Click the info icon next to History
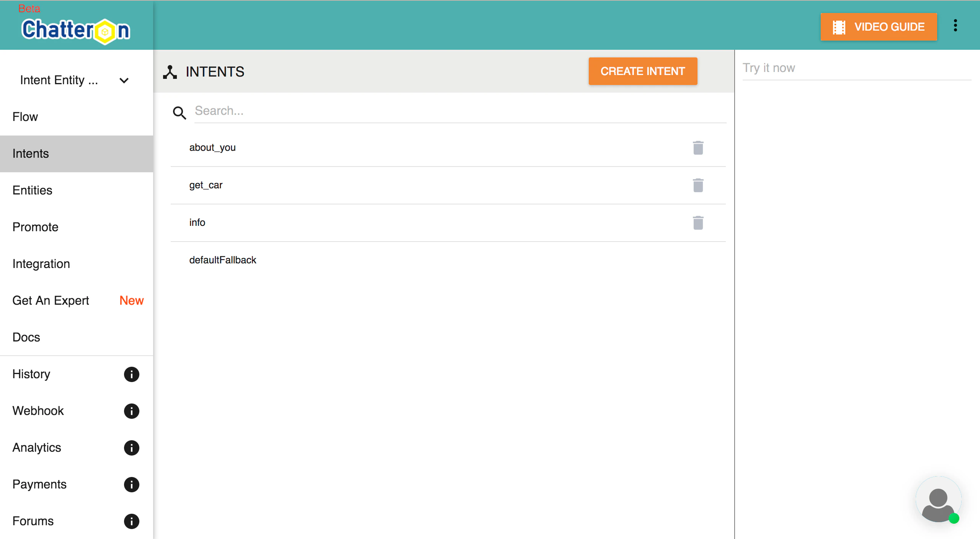 [x=131, y=374]
